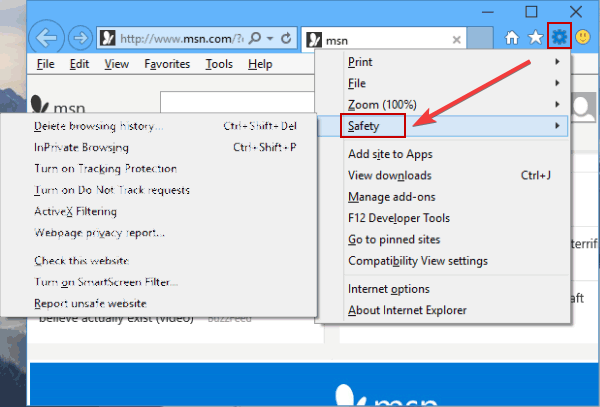The width and height of the screenshot is (600, 407).
Task: Choose Go to pinned sites
Action: click(x=443, y=239)
